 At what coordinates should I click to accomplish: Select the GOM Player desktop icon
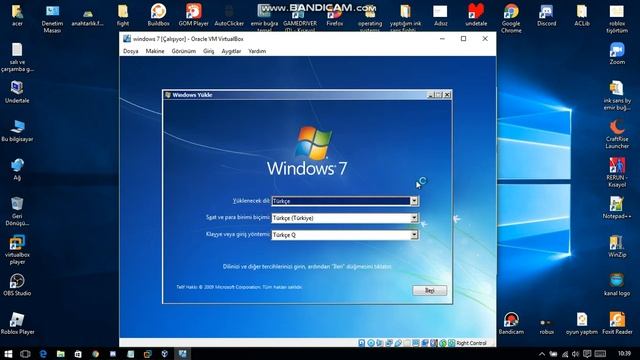click(x=193, y=15)
